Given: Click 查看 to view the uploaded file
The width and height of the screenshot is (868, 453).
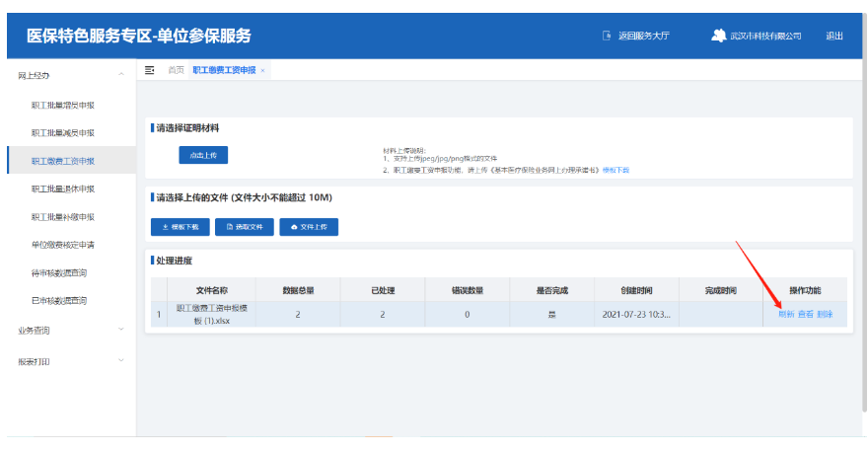Looking at the screenshot, I should coord(805,314).
